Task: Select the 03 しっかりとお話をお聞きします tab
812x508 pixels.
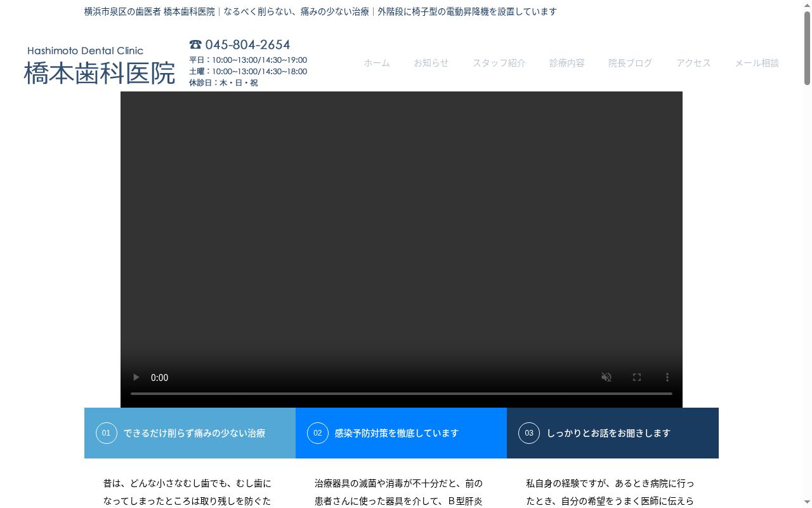Action: 613,433
